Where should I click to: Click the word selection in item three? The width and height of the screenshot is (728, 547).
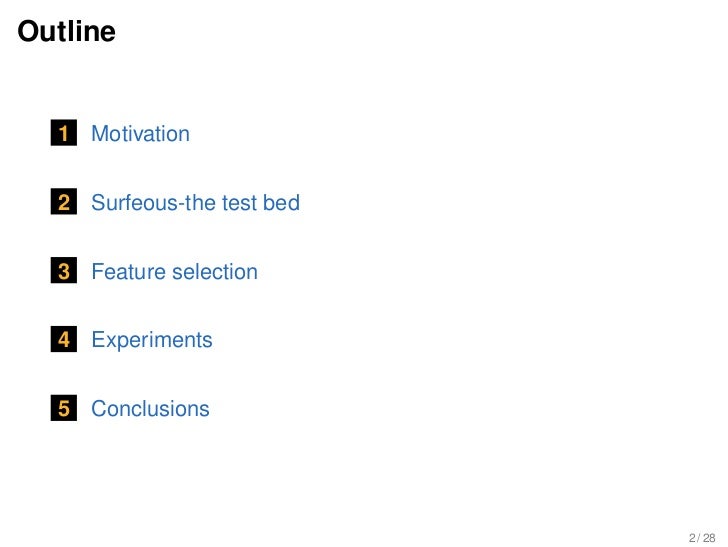pos(210,272)
